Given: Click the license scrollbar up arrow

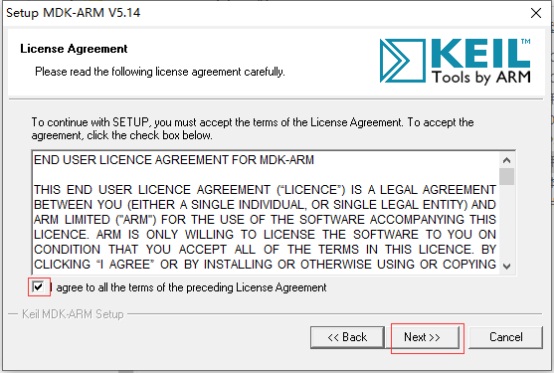Looking at the screenshot, I should pos(507,160).
